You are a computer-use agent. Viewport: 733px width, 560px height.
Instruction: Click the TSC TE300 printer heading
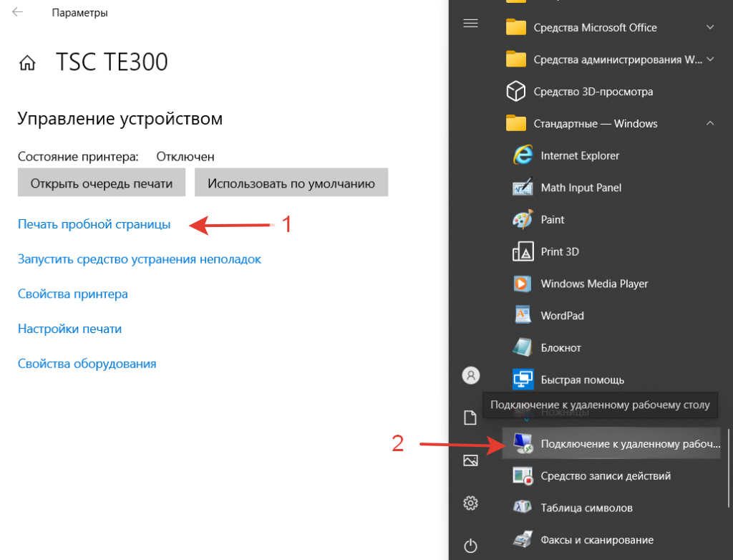[112, 62]
